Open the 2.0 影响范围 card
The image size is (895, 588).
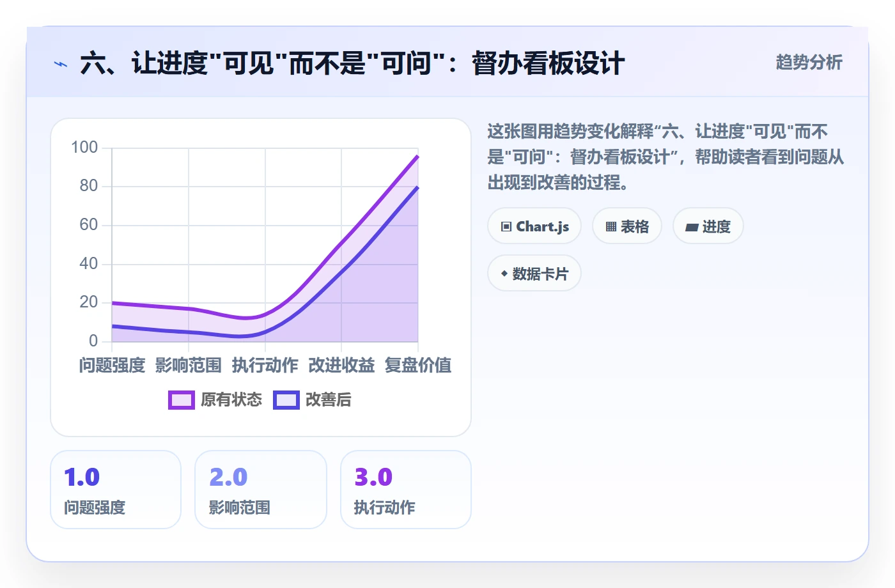tap(261, 490)
